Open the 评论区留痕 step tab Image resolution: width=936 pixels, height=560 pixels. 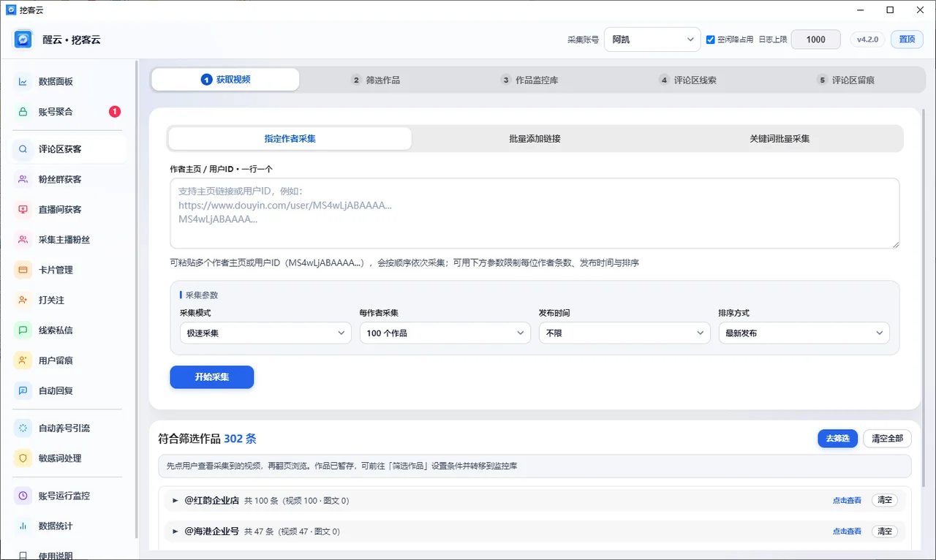point(845,80)
